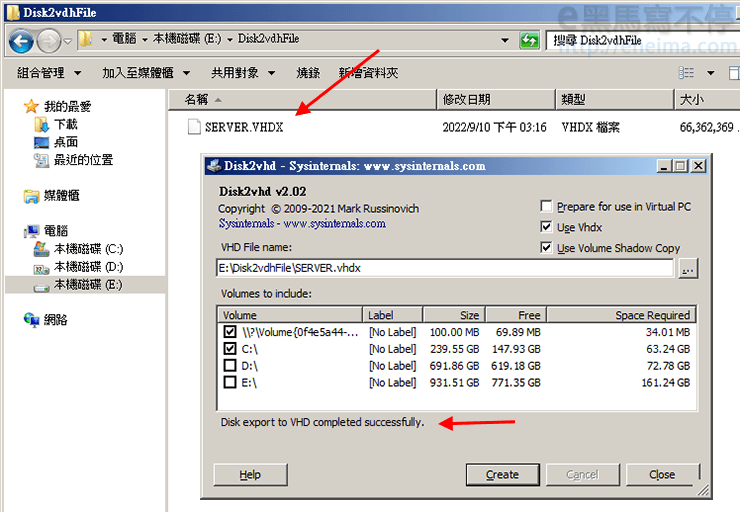The image size is (740, 512).
Task: Uncheck Use Volume Shadow Copy
Action: (546, 248)
